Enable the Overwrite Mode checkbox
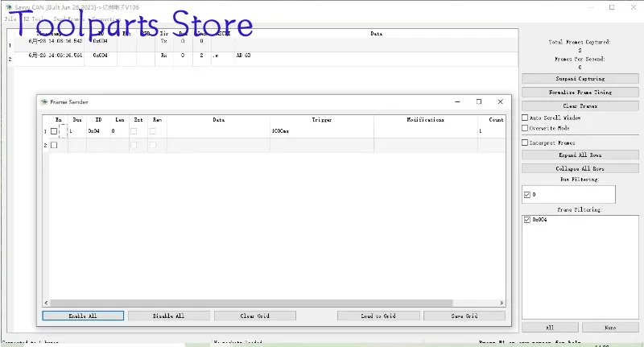Viewport: 644px width, 347px height. pyautogui.click(x=525, y=128)
